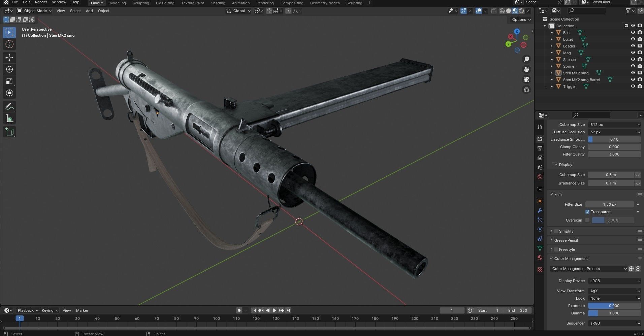Adjust the Exposure slider
This screenshot has height=336, width=644.
tap(614, 306)
